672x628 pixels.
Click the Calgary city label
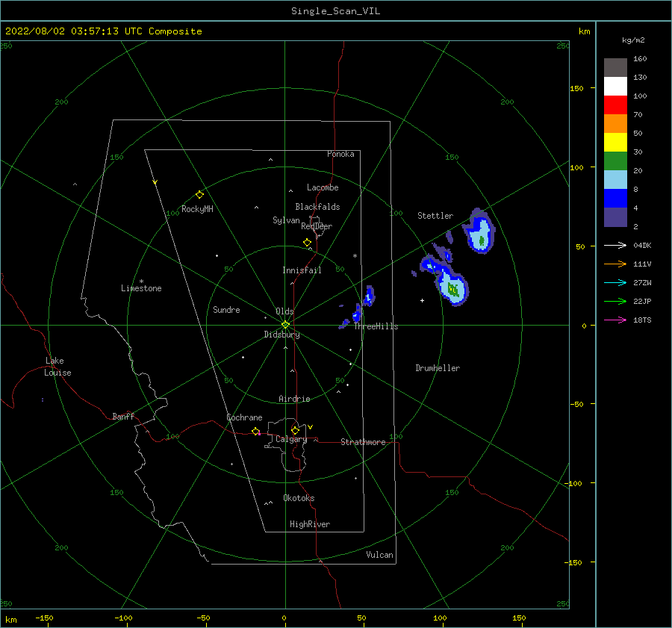291,439
